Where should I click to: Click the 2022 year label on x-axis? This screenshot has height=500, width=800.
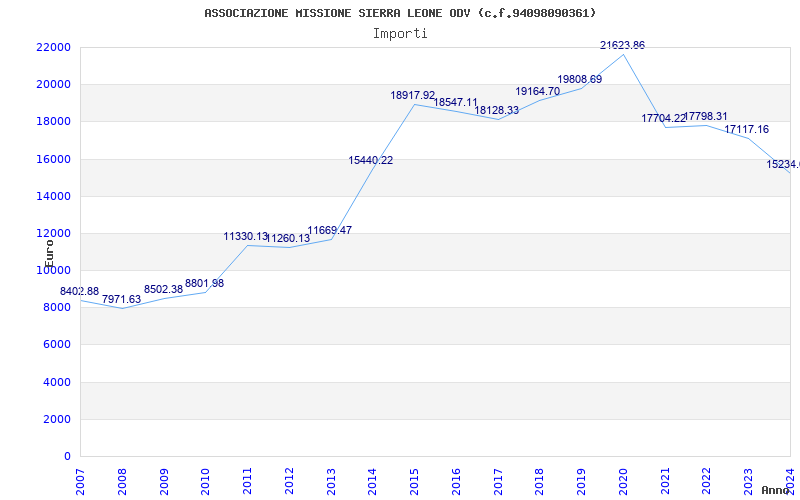[x=707, y=482]
